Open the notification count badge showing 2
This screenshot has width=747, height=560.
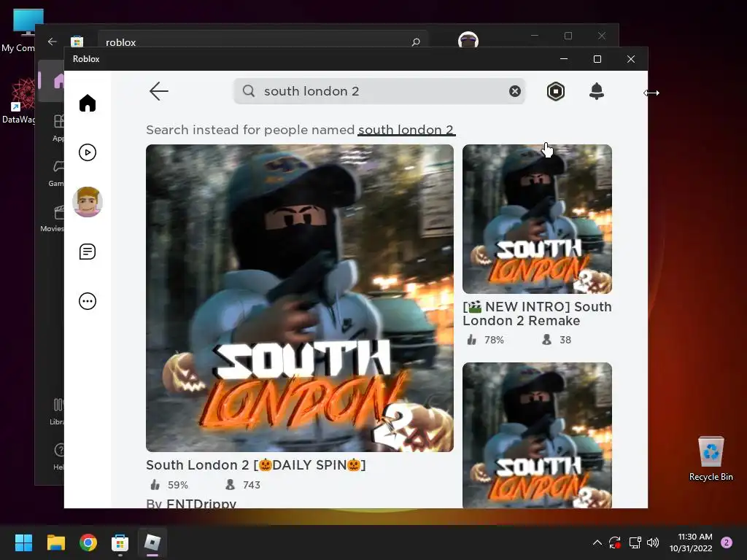[726, 542]
